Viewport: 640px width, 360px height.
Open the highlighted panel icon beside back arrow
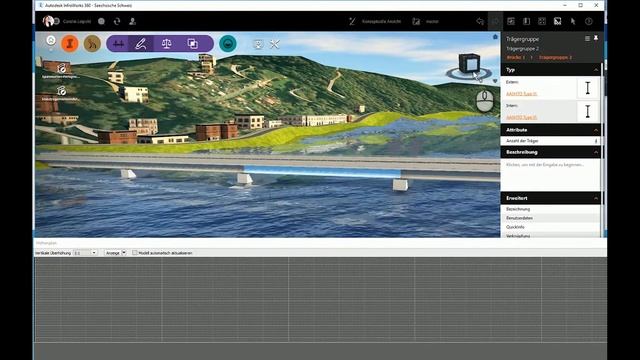496,21
